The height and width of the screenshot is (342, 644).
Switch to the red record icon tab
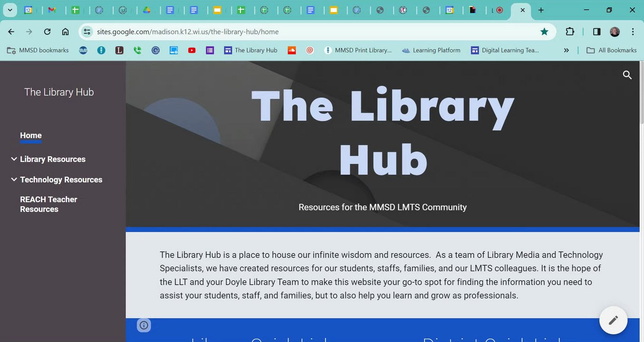click(500, 10)
